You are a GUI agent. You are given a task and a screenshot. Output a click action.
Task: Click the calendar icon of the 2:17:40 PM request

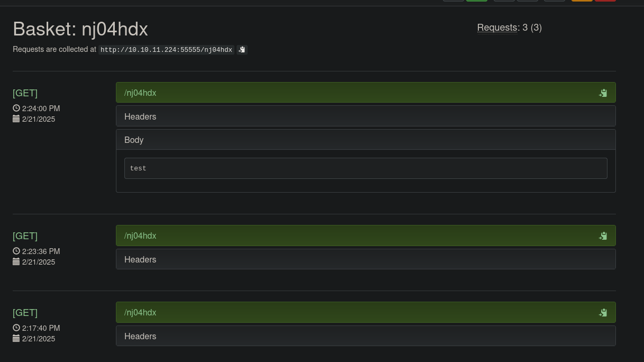click(16, 338)
